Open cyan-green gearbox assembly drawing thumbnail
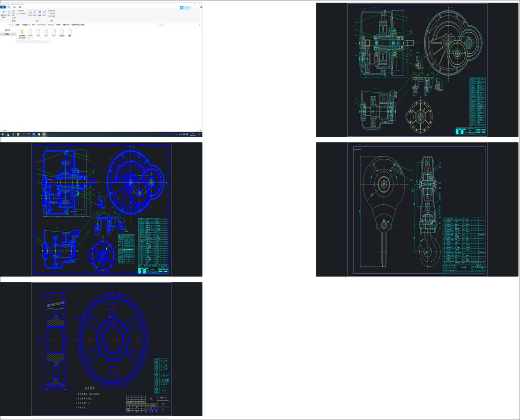Viewport: 520px width, 420px height. pos(417,70)
